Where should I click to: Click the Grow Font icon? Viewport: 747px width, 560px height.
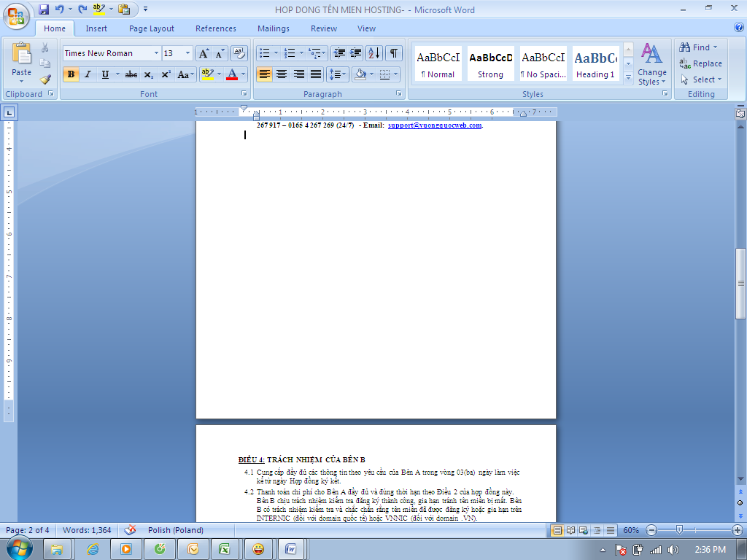click(204, 53)
